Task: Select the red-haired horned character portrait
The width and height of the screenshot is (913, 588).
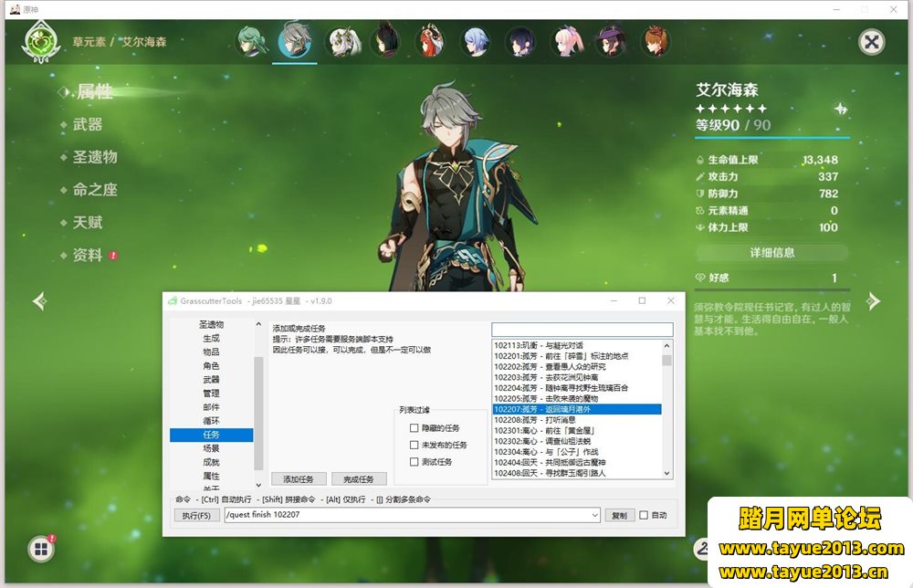Action: coord(429,41)
